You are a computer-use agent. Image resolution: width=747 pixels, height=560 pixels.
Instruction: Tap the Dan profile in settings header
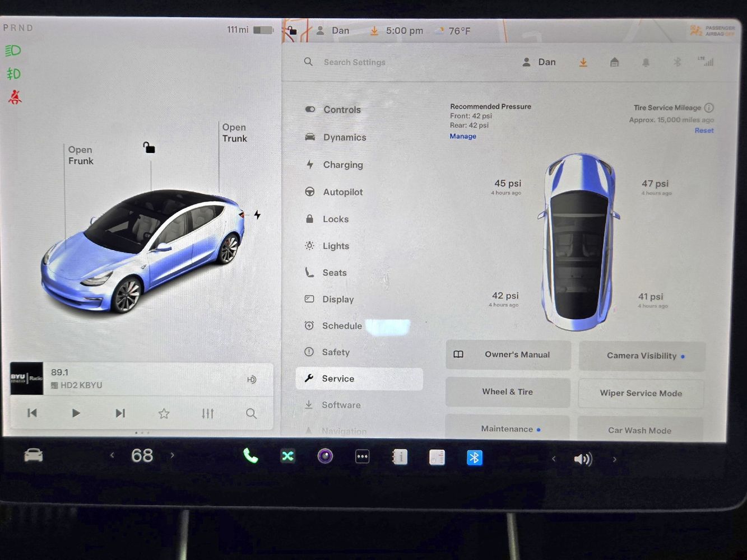(539, 62)
